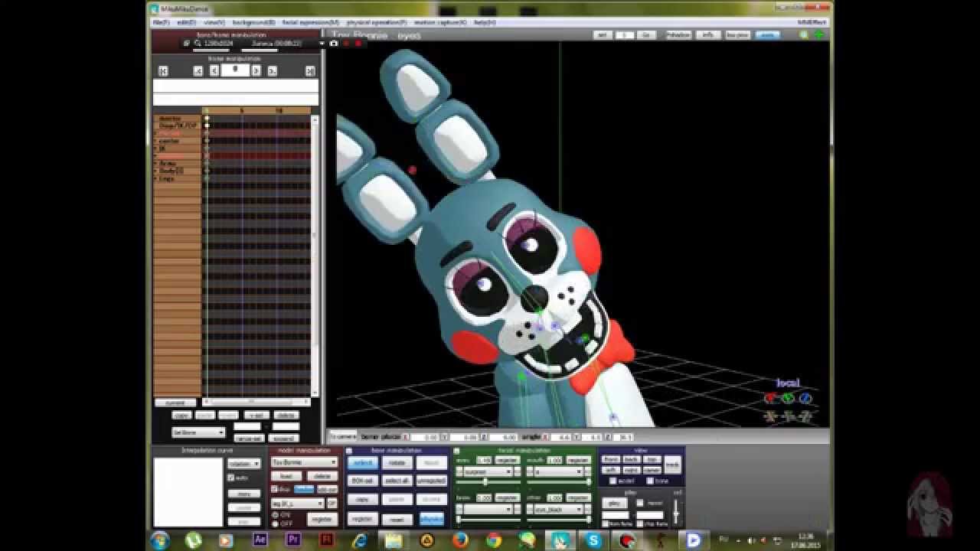The height and width of the screenshot is (551, 980).
Task: Open the help(H) menu
Action: pos(485,22)
